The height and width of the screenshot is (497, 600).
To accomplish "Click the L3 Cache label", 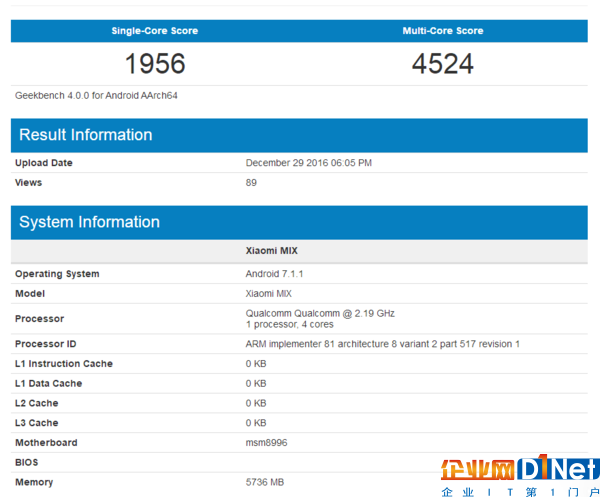I will pos(36,423).
